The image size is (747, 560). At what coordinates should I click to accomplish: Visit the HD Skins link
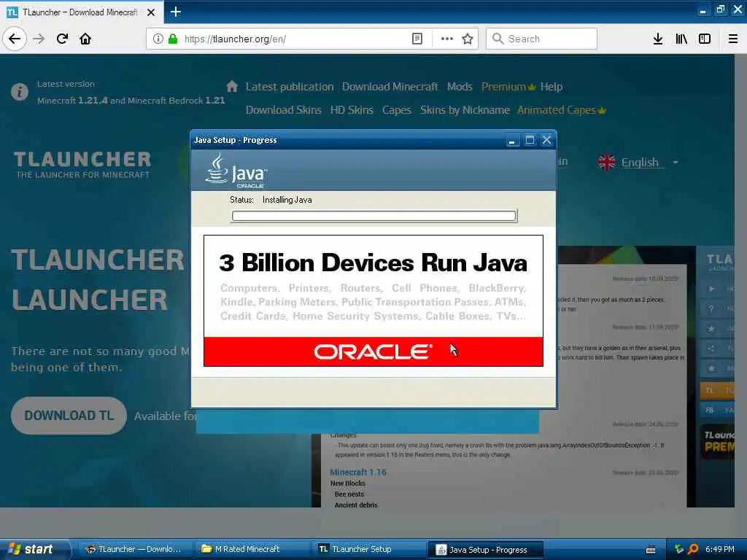[352, 110]
